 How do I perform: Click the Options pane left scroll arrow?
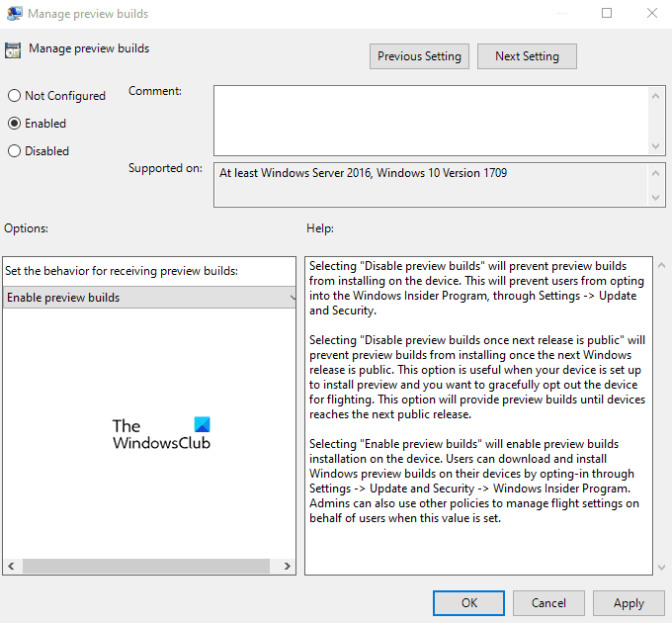[12, 566]
